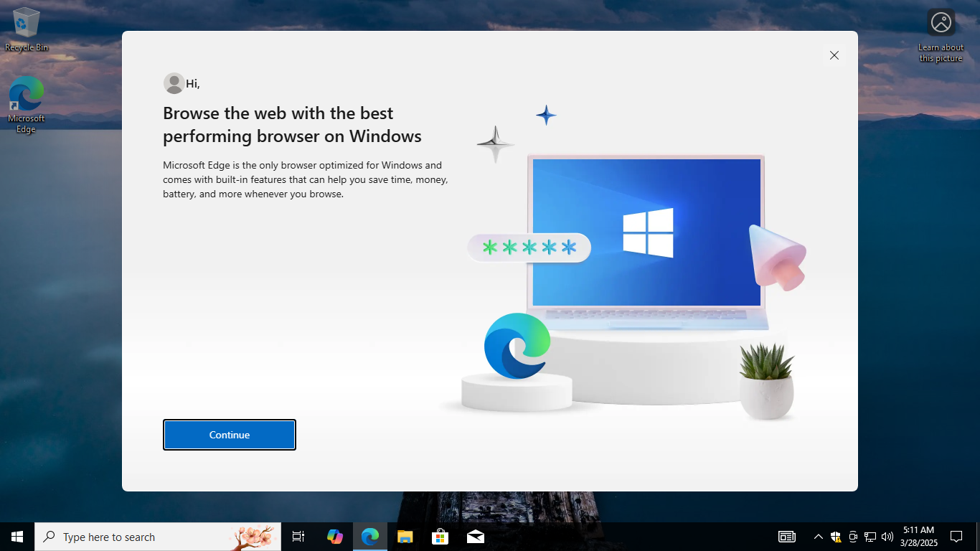The height and width of the screenshot is (551, 980).
Task: Launch Copilot from the taskbar
Action: [x=335, y=537]
